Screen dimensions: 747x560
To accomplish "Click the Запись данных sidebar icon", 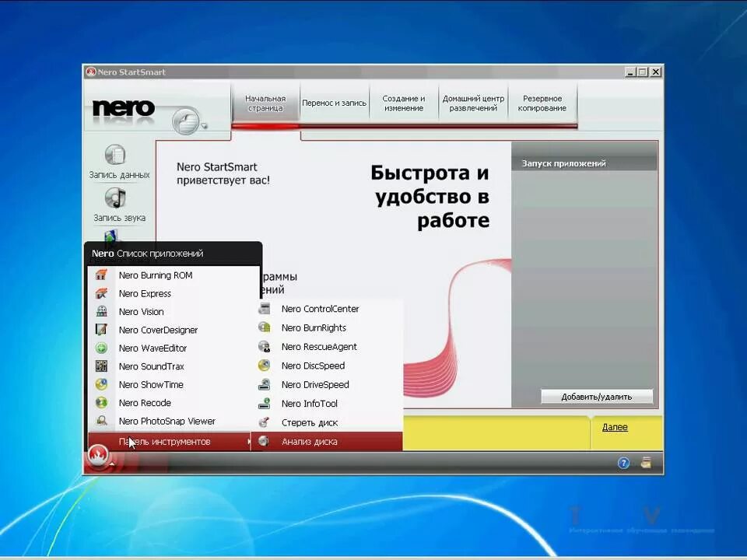I will click(x=115, y=154).
